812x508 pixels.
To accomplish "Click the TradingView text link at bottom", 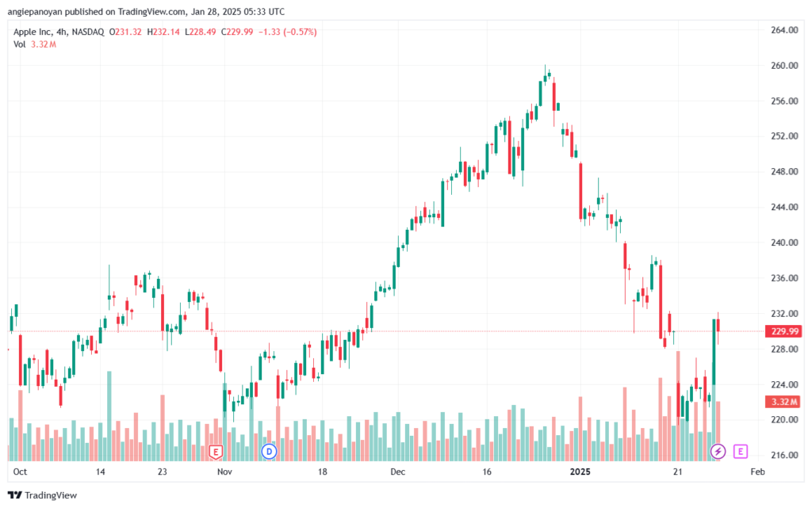I will point(51,495).
